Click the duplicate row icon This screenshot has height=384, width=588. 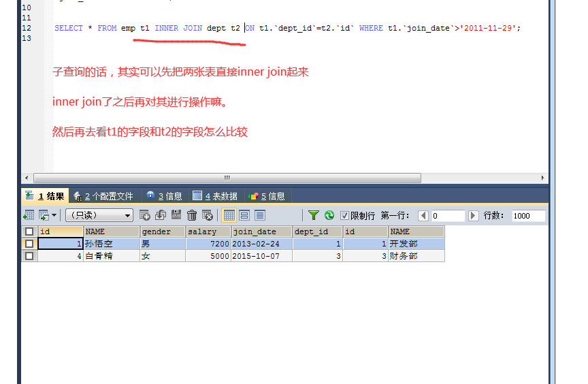coord(161,215)
